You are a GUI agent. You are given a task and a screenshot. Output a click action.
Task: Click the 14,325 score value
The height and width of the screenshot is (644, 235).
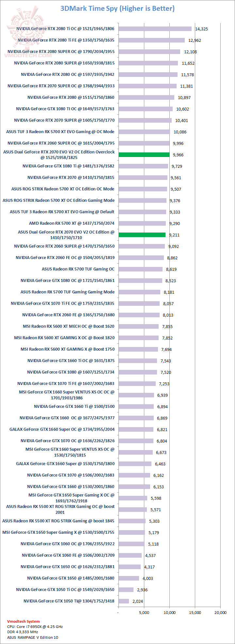[x=201, y=29]
